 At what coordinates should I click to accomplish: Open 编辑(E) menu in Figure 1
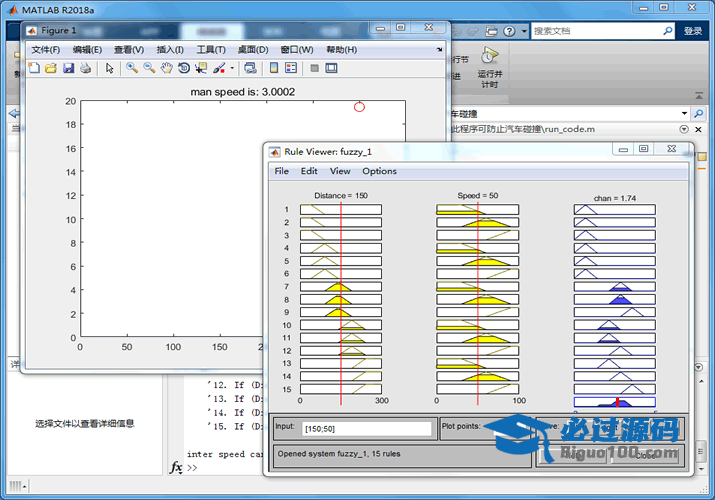(x=87, y=50)
